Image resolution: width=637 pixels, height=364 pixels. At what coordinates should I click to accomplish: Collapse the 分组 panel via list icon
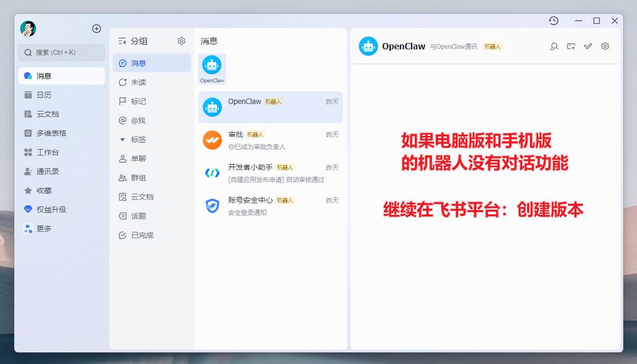[x=122, y=41]
